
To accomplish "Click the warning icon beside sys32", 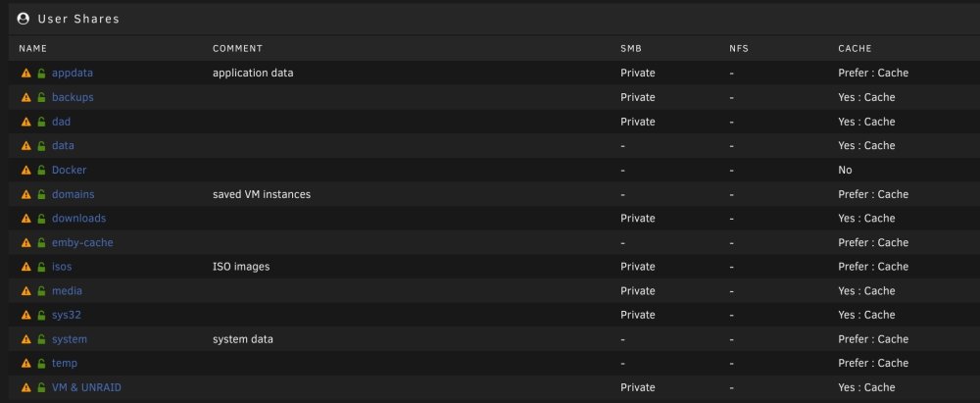I will (25, 316).
